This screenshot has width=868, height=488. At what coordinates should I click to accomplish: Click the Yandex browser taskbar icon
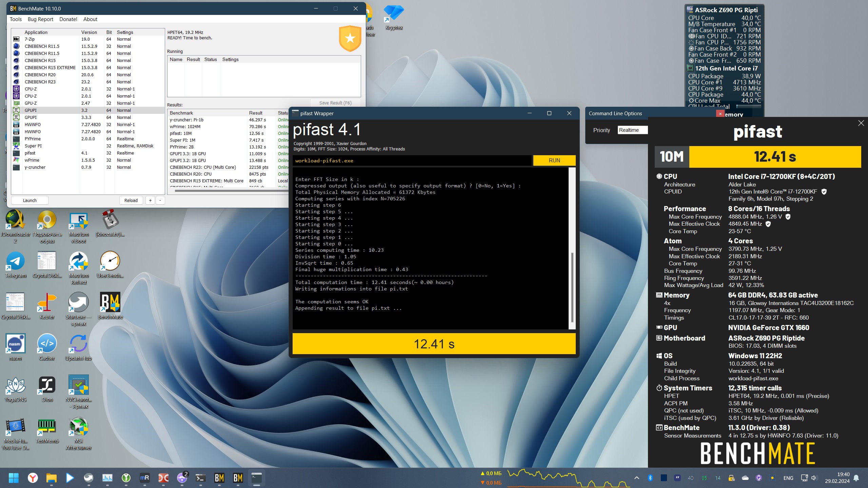(x=33, y=478)
